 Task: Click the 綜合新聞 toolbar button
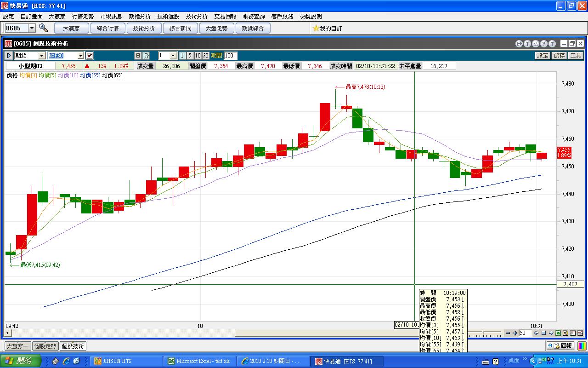180,28
